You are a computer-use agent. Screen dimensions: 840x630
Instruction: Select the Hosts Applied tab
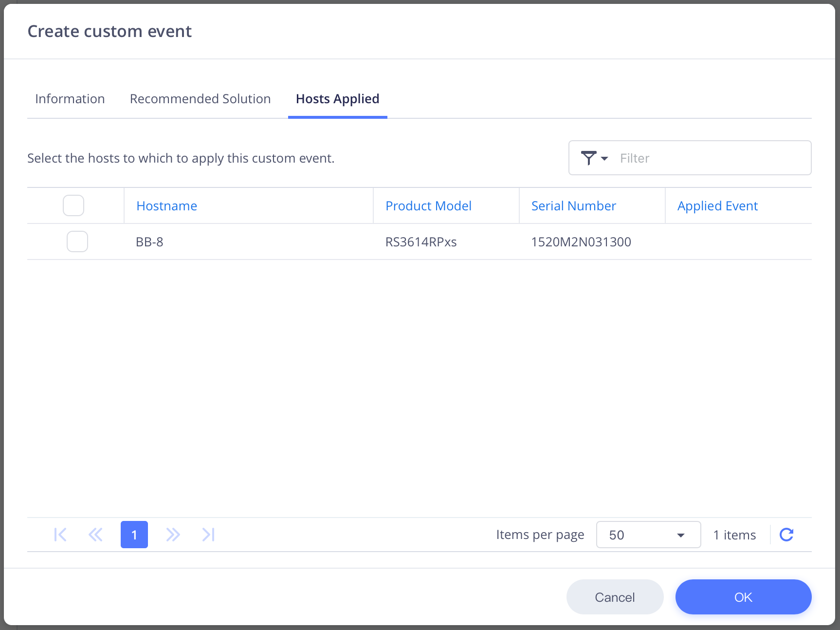click(338, 99)
